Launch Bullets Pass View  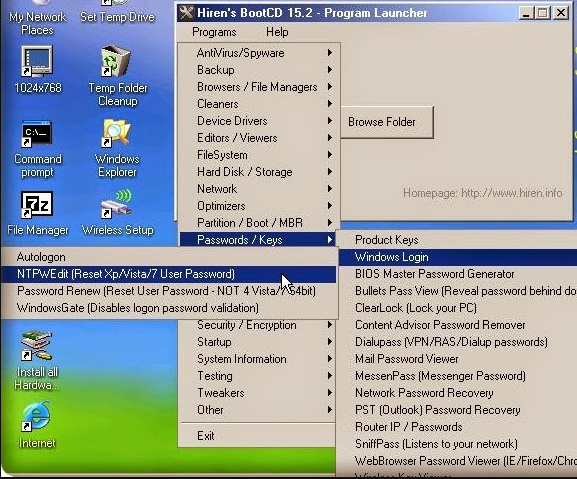pyautogui.click(x=457, y=291)
